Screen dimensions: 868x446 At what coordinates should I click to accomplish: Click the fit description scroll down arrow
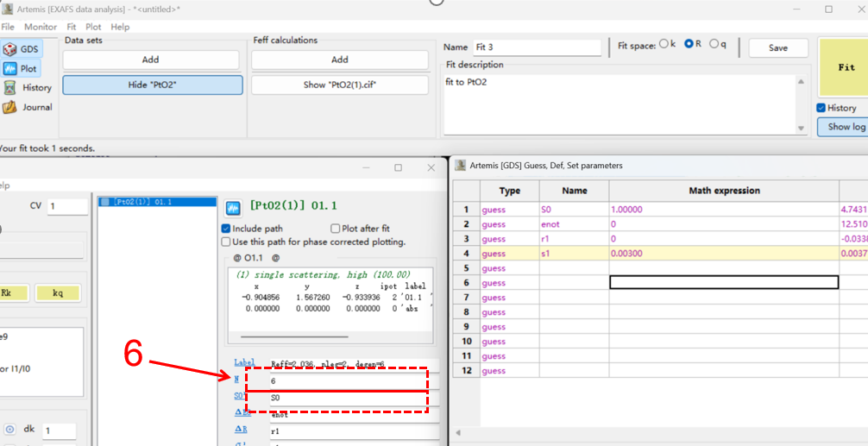pos(801,129)
